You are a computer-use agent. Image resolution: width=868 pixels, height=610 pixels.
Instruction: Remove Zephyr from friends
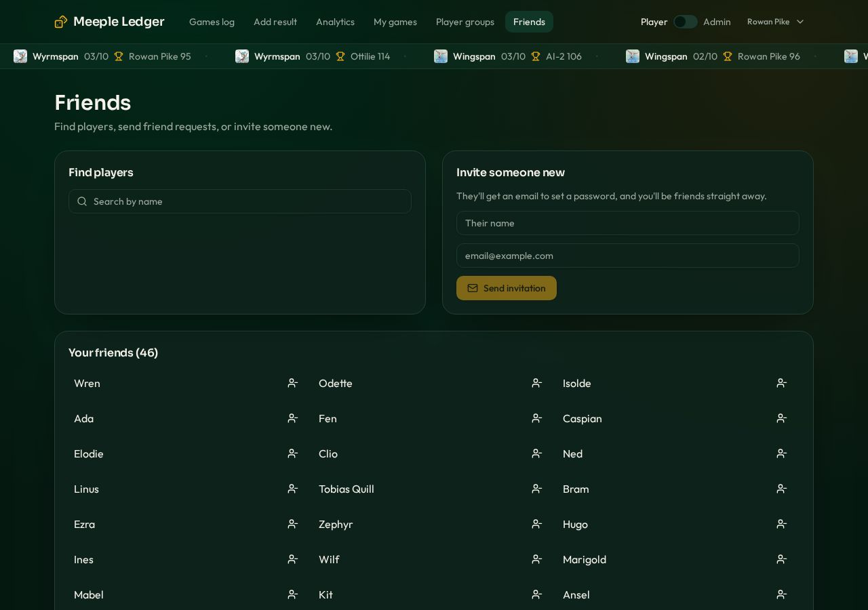[537, 524]
